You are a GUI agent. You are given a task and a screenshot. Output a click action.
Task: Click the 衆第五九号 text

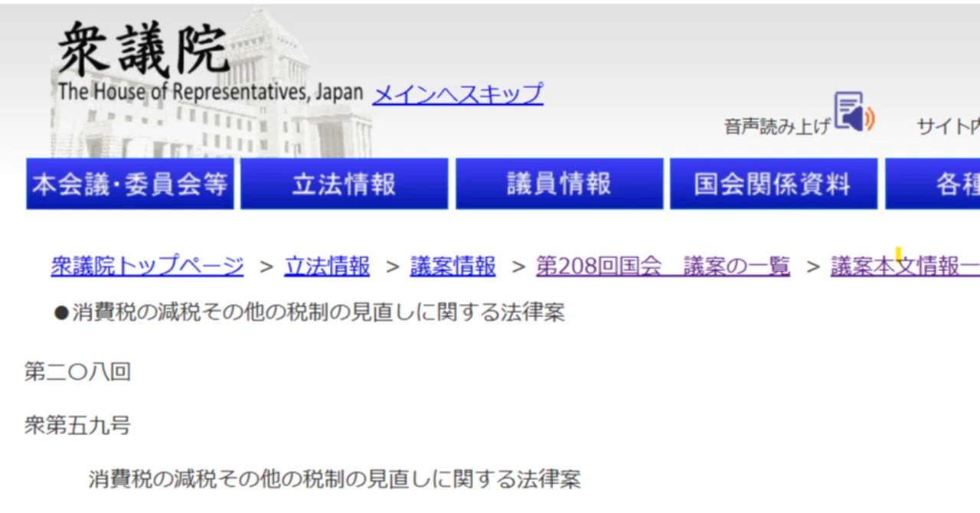click(x=77, y=426)
